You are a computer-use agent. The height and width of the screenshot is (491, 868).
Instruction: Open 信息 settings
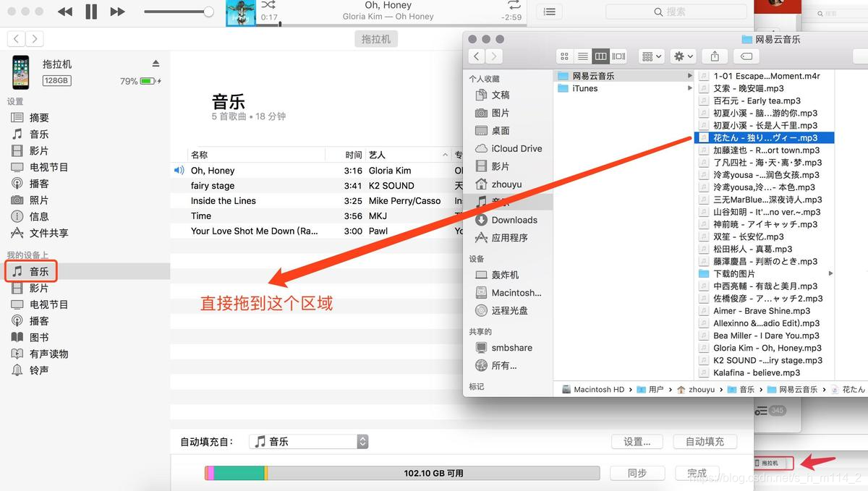coord(39,216)
